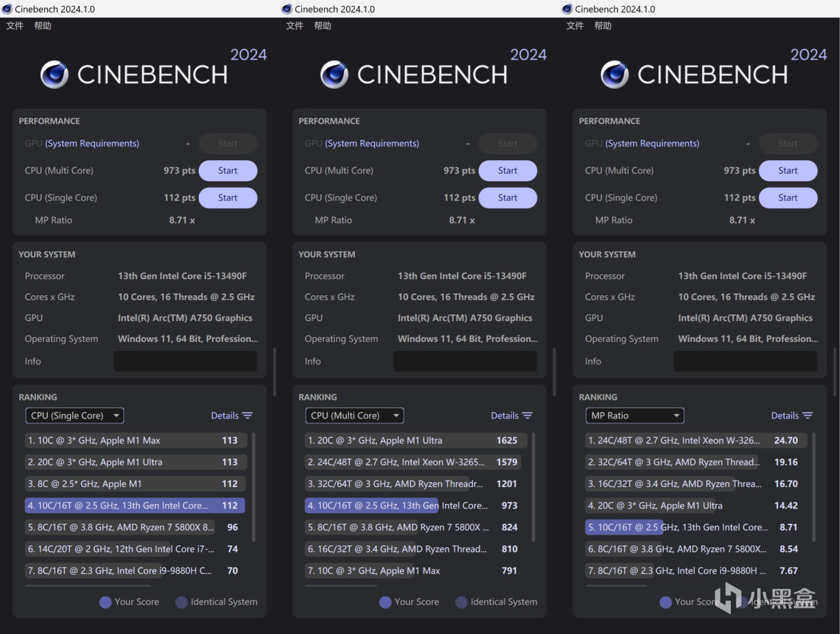Select the Apple M1 Max row scoring 113
Screen dimensions: 840x634
point(135,440)
